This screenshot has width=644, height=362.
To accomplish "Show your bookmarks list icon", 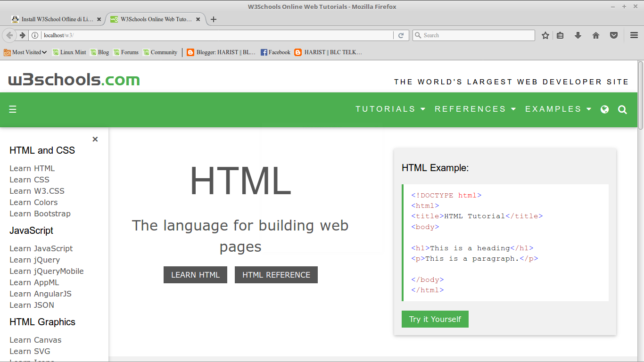I will (x=560, y=35).
